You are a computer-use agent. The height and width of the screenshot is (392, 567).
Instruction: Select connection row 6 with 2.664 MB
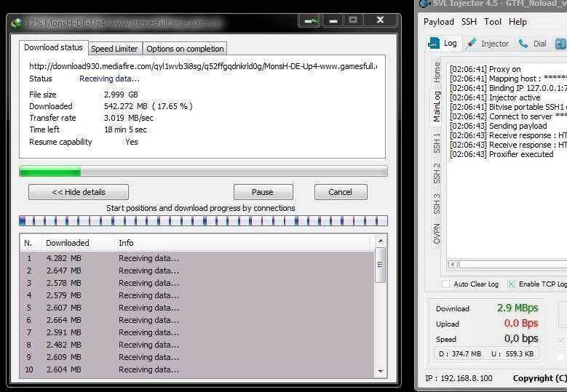click(x=197, y=320)
